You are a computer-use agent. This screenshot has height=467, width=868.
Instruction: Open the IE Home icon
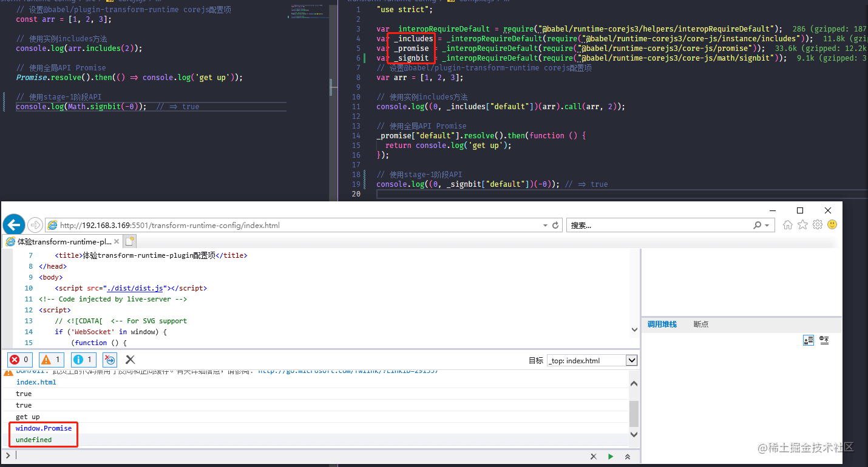tap(788, 224)
